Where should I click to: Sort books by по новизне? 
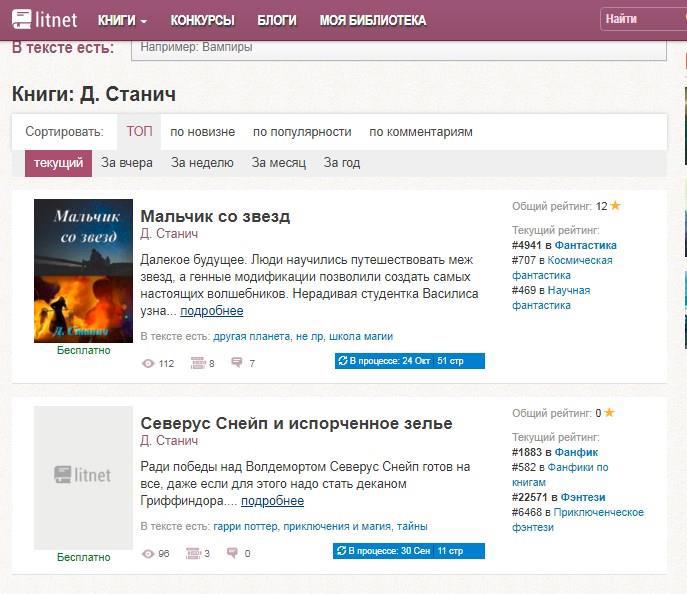coord(202,132)
